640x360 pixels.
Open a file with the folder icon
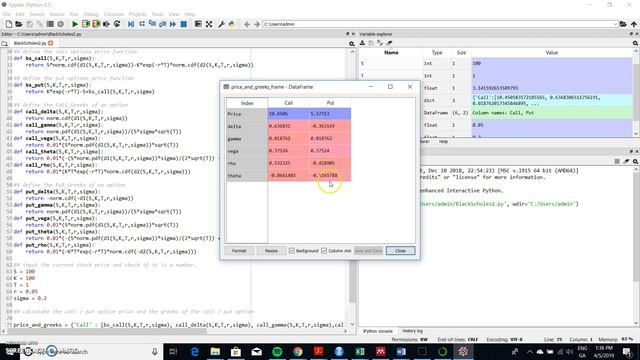click(19, 24)
